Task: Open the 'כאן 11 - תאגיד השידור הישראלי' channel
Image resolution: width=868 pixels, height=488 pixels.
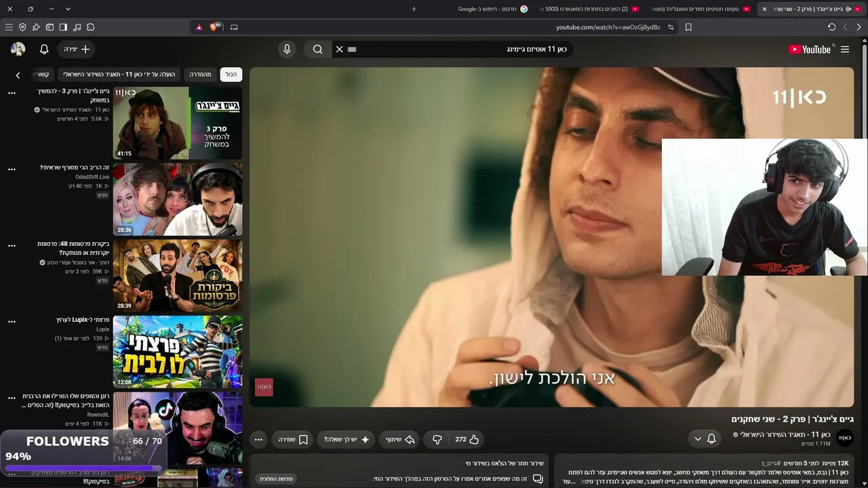Action: pyautogui.click(x=785, y=434)
